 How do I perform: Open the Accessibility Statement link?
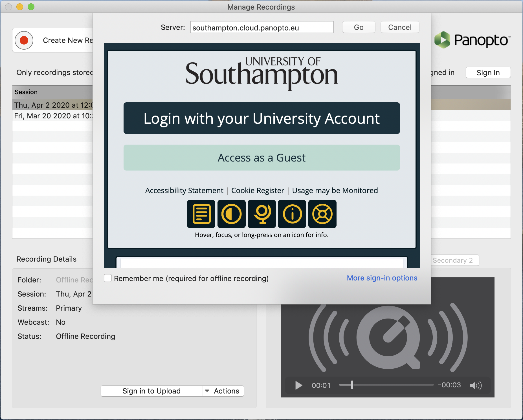tap(184, 191)
